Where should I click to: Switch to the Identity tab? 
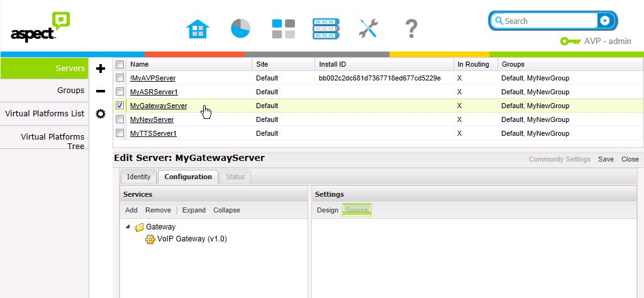138,177
